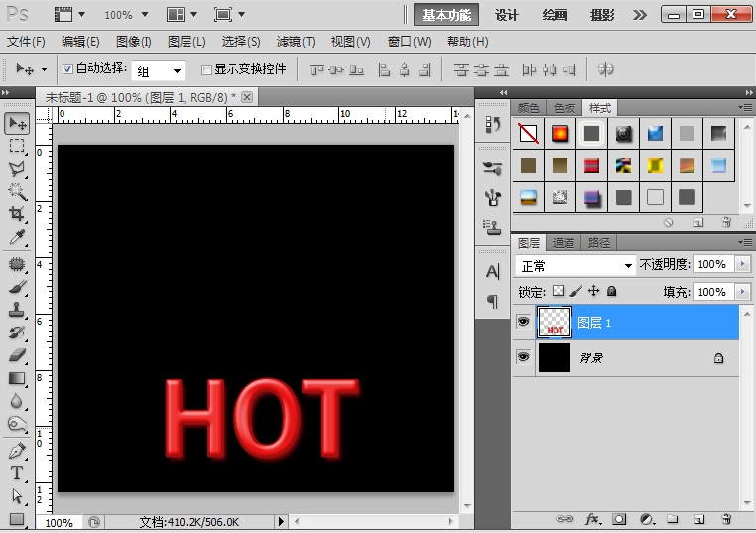The width and height of the screenshot is (756, 533).
Task: Open the 图像(I) menu
Action: [134, 42]
